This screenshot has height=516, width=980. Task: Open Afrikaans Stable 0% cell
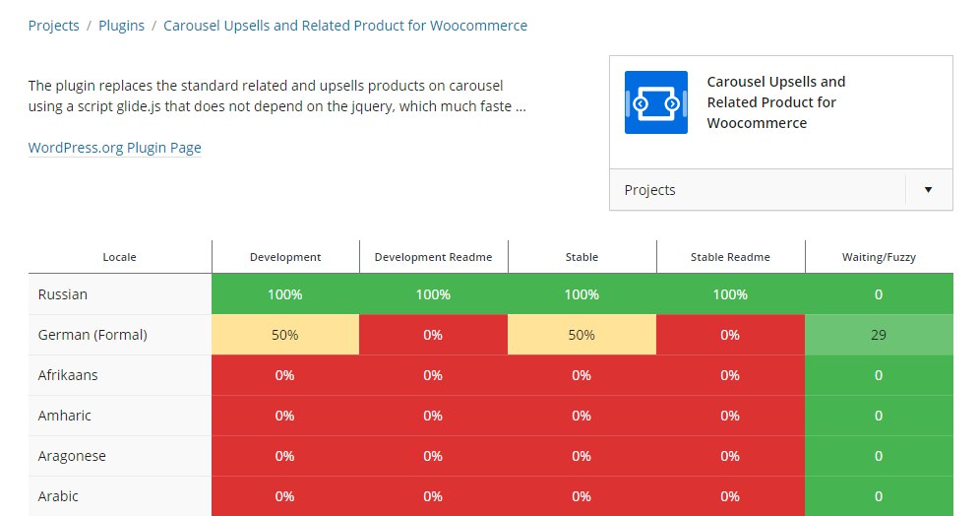pyautogui.click(x=582, y=375)
